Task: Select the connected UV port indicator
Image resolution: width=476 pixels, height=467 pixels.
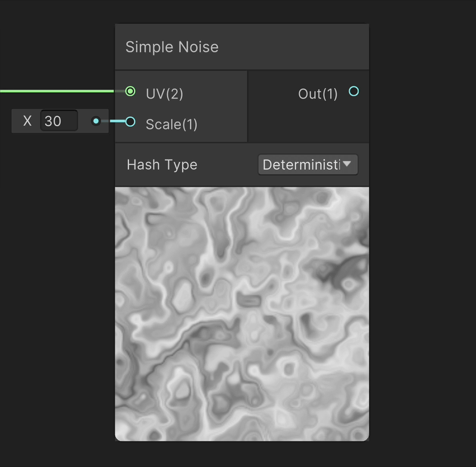Action: pyautogui.click(x=130, y=91)
